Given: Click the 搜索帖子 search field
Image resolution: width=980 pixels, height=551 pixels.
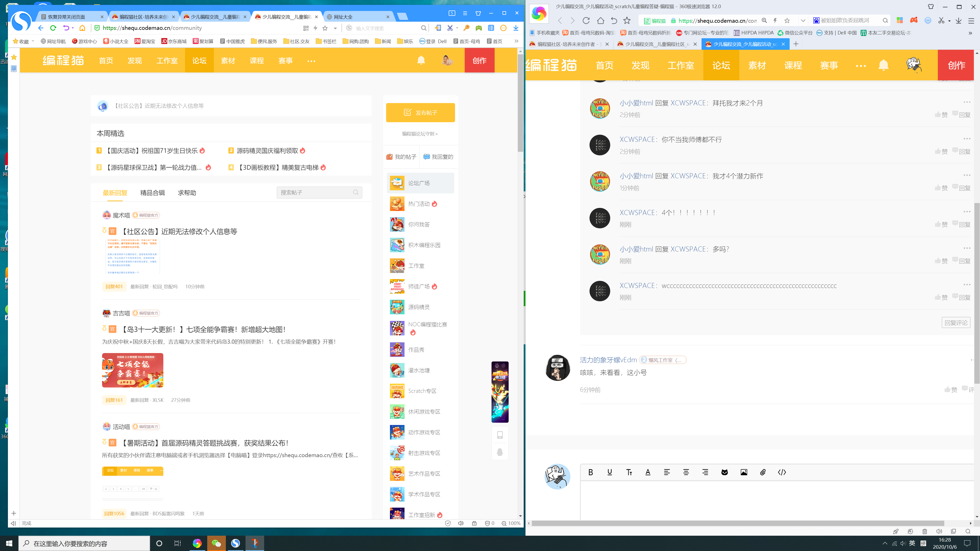Looking at the screenshot, I should tap(319, 192).
